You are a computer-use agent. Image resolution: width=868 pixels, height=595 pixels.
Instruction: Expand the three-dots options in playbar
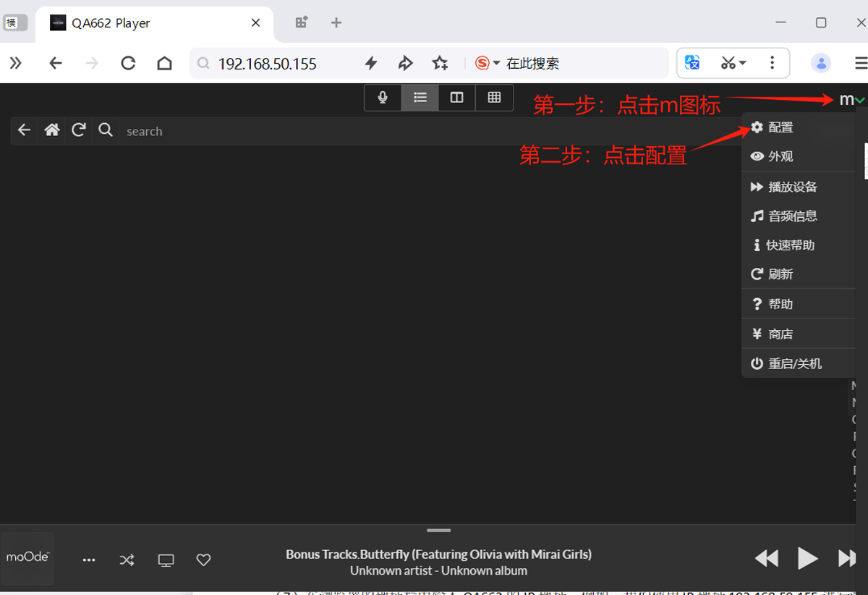click(89, 560)
